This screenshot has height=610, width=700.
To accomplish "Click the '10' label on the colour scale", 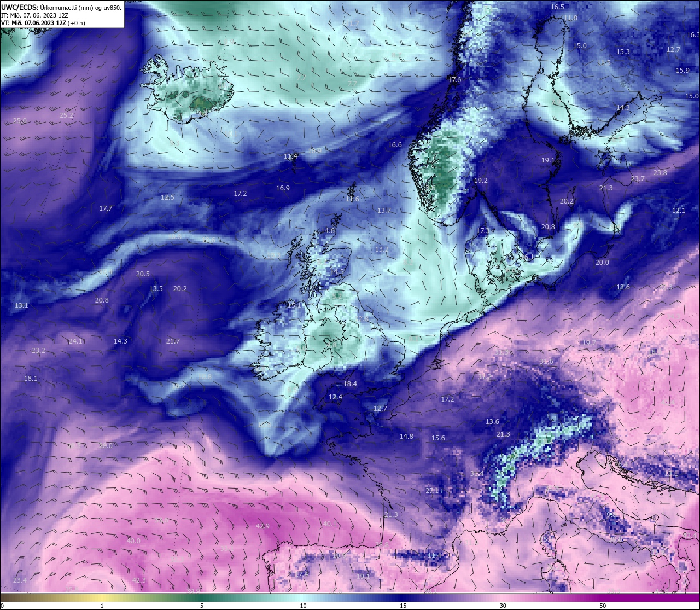I will coord(303,606).
